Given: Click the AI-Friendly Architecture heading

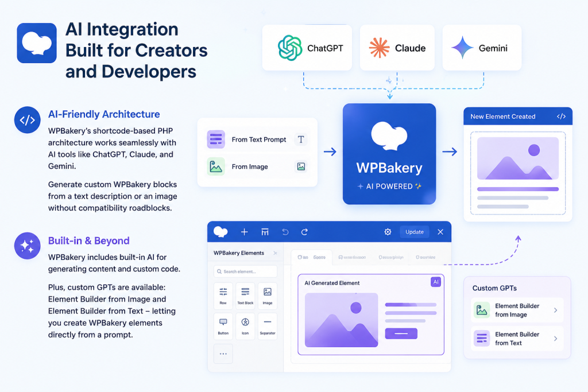Looking at the screenshot, I should [x=104, y=114].
